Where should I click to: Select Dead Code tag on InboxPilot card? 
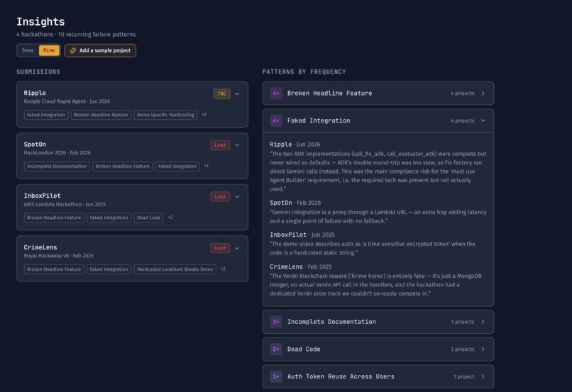coord(148,218)
